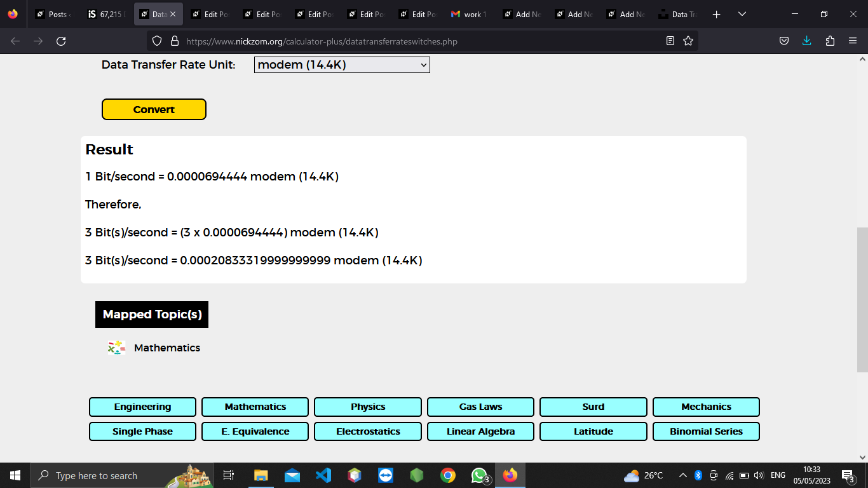Open the Physics topic button
Viewport: 868px width, 488px height.
[368, 407]
